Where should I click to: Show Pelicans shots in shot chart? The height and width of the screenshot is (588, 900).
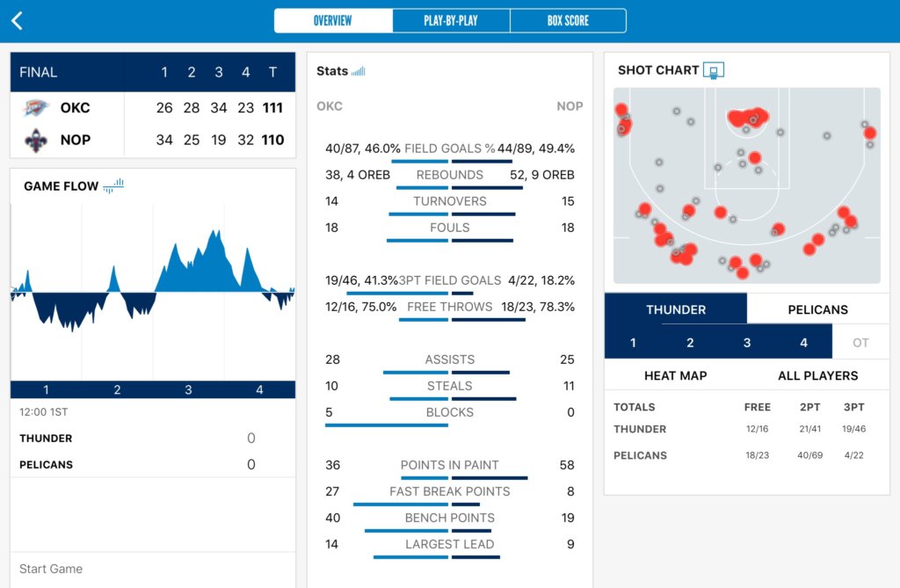point(817,309)
